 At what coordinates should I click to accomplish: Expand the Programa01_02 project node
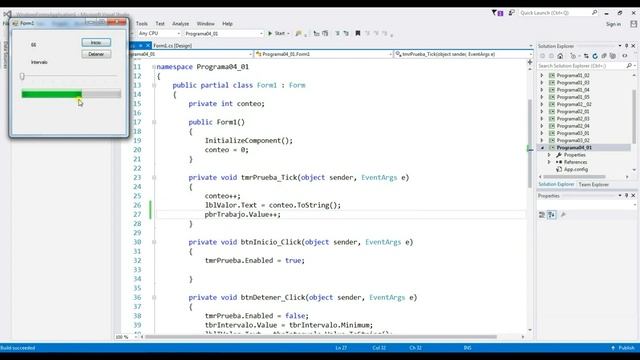[542, 76]
